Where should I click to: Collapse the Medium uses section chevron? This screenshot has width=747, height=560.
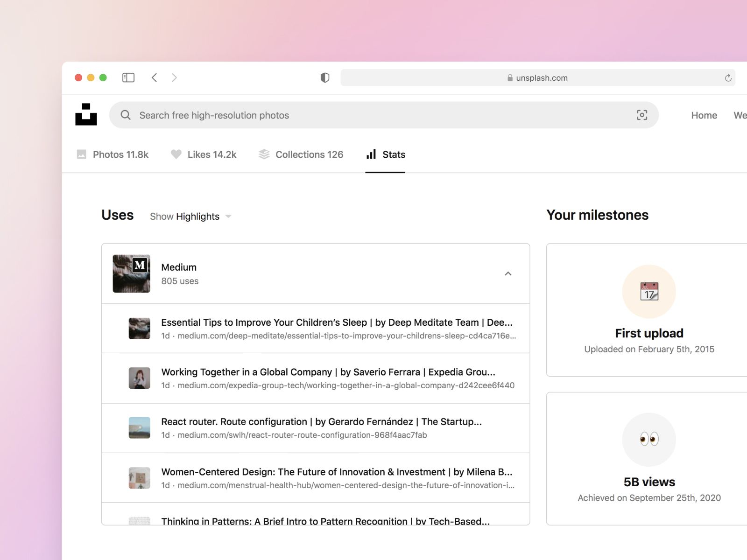(x=508, y=273)
